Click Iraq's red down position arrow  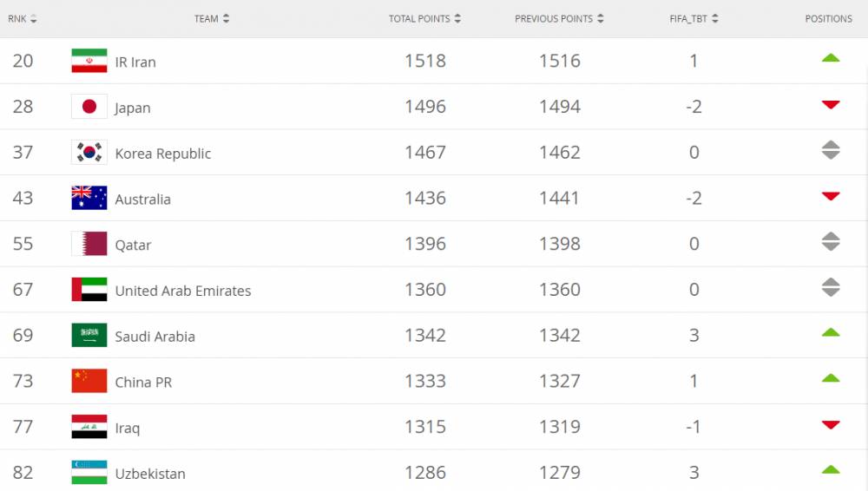point(831,425)
